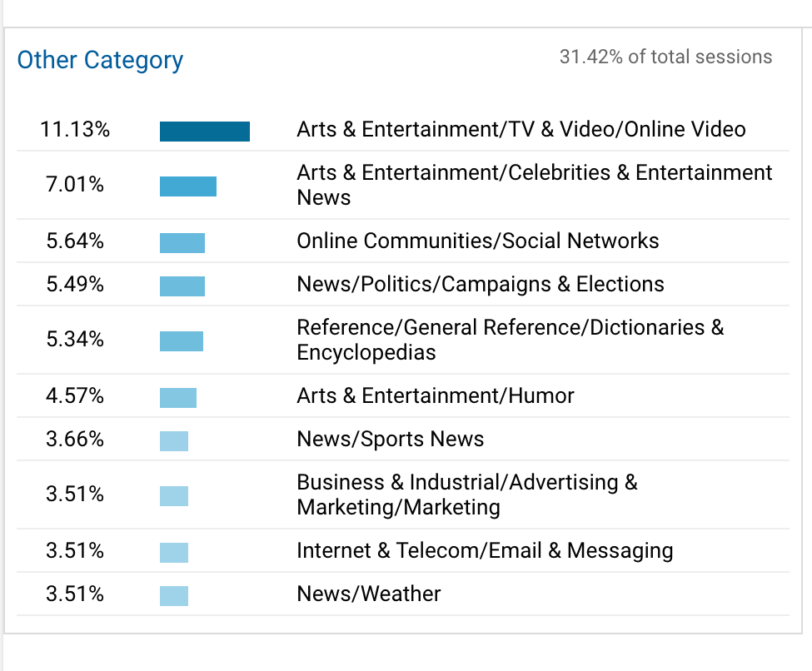Click the light blue bar for News/Weather
The width and height of the screenshot is (812, 671).
[x=173, y=596]
